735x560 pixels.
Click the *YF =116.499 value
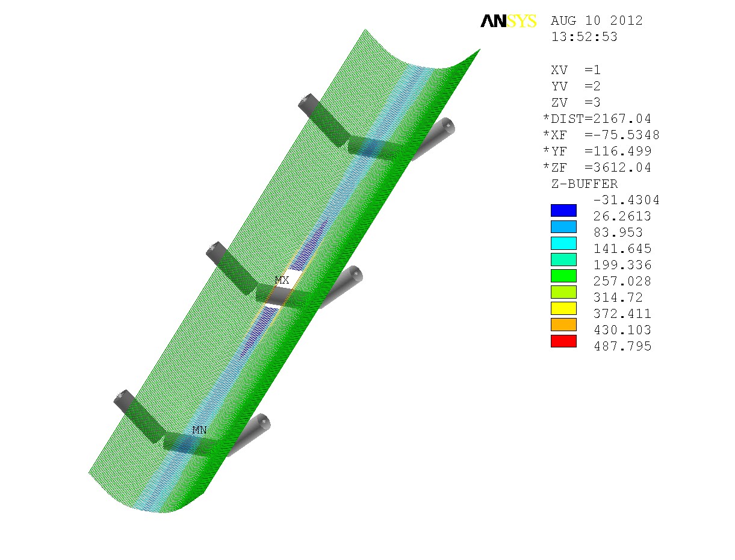pyautogui.click(x=597, y=151)
